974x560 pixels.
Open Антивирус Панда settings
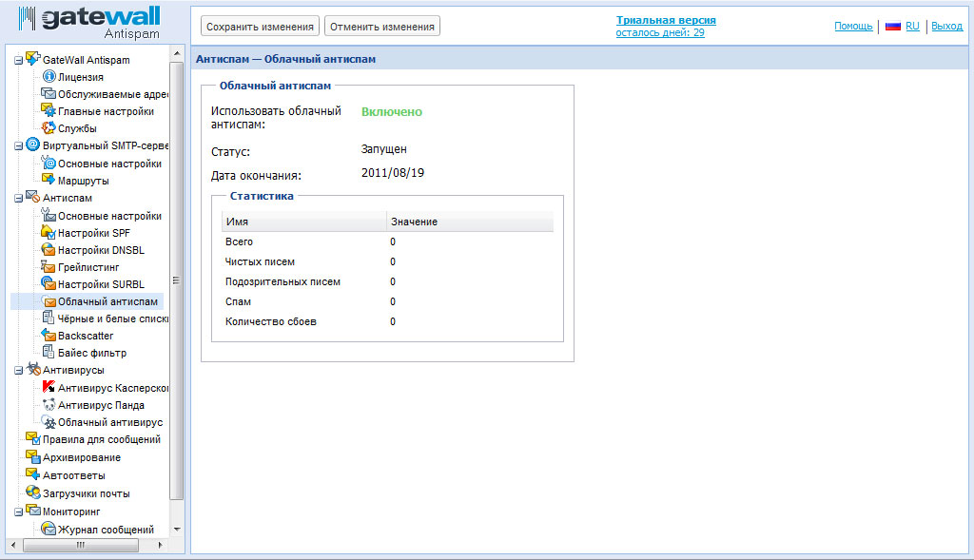(101, 405)
